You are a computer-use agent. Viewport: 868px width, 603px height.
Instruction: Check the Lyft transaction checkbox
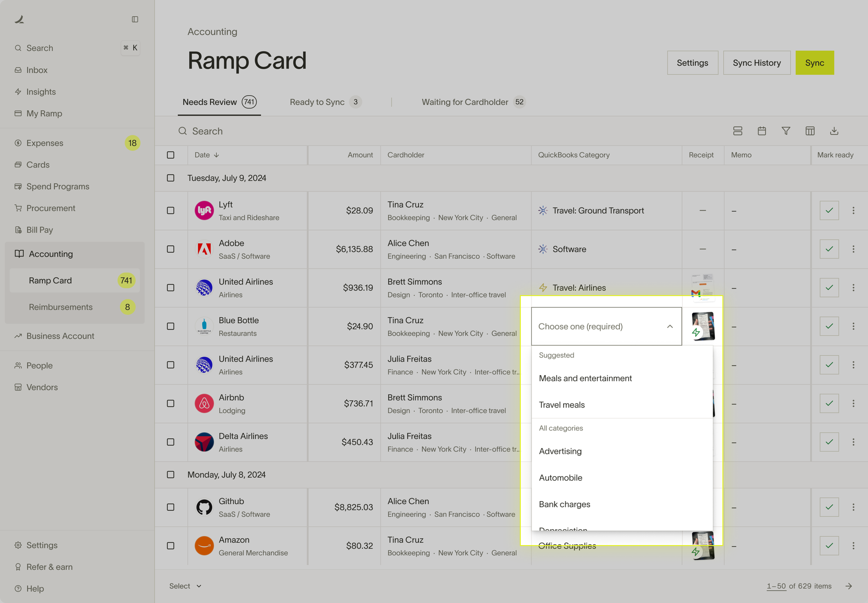click(171, 210)
